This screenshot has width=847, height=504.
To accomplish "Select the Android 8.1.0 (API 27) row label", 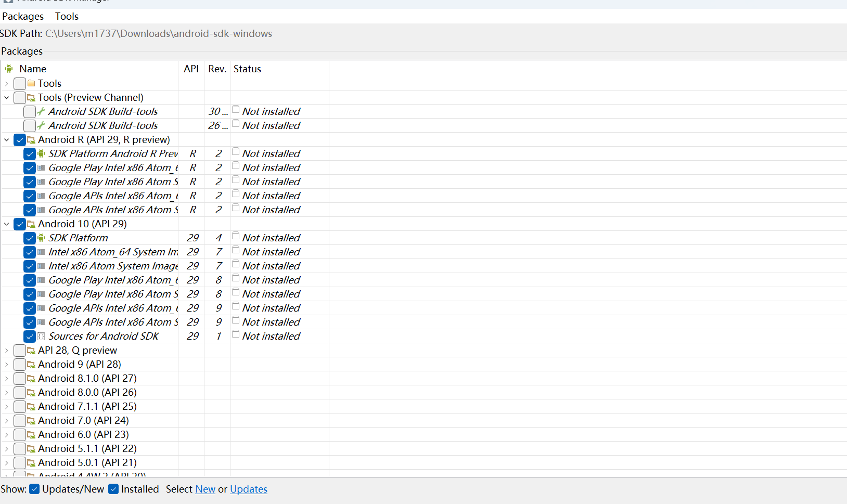I will tap(87, 378).
